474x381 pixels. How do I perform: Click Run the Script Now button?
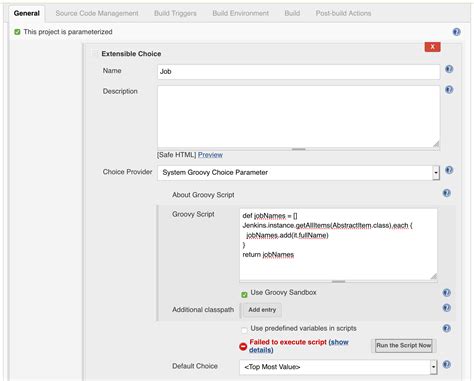404,346
